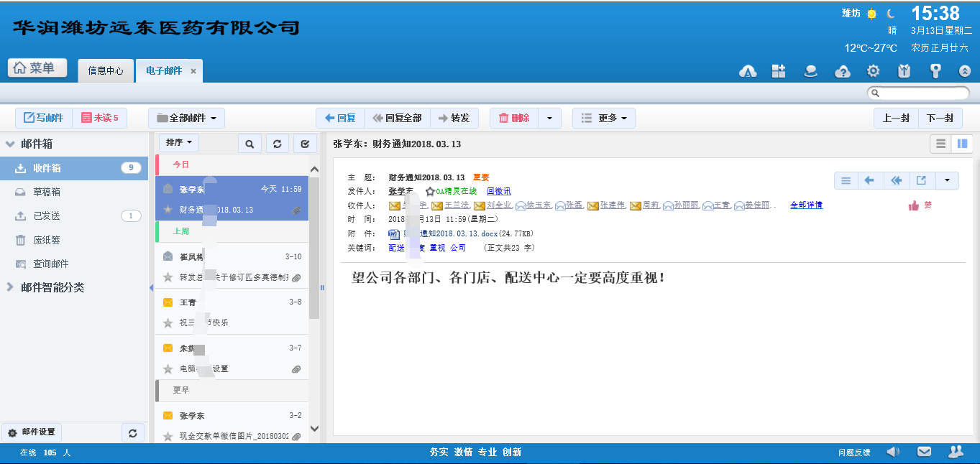Toggle the multi-select checkbox button in mail list
This screenshot has height=464, width=980.
coord(305,144)
